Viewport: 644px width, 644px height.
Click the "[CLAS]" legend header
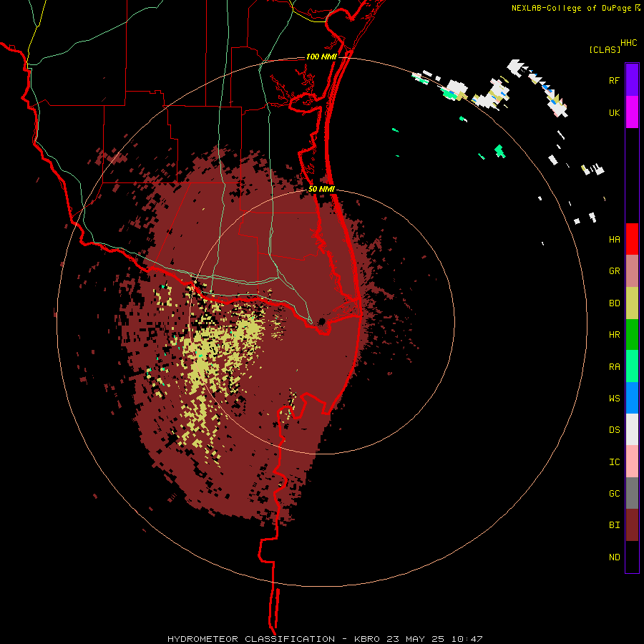tap(605, 50)
